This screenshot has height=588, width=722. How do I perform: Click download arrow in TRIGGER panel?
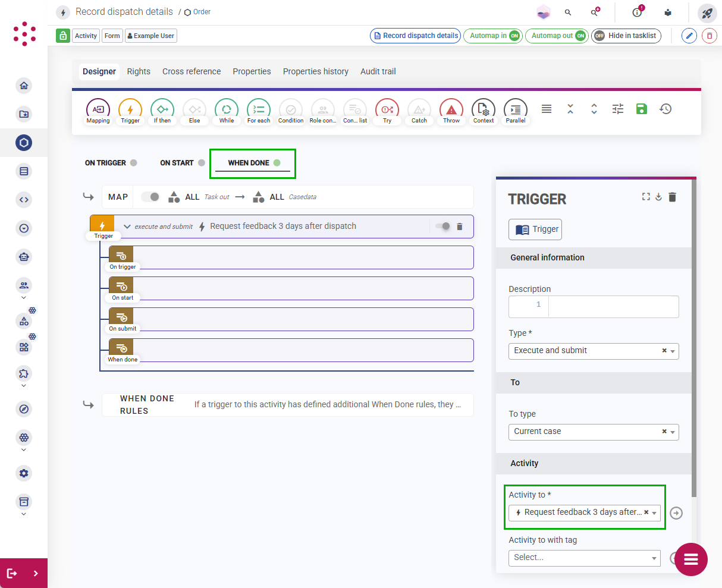pyautogui.click(x=659, y=197)
